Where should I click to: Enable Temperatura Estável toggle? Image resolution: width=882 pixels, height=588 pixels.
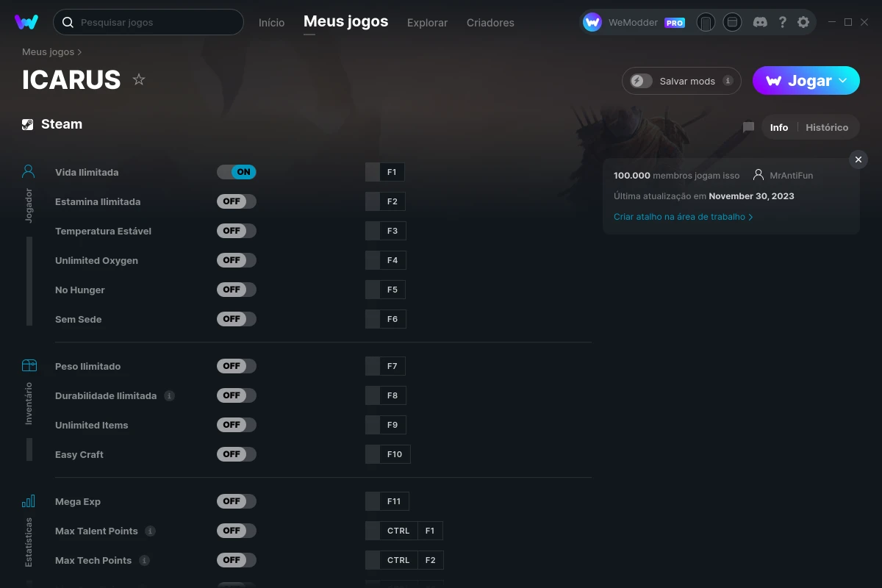click(x=237, y=231)
